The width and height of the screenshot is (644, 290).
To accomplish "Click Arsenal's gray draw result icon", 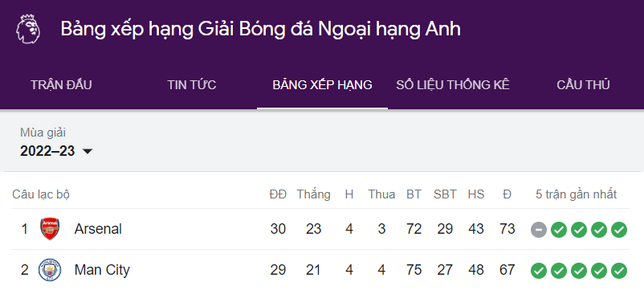I will (x=539, y=230).
